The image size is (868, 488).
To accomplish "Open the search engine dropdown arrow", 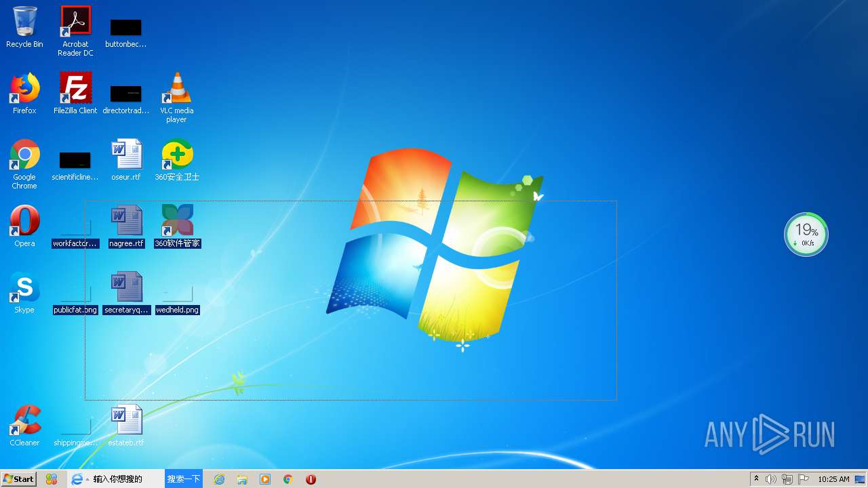I will pyautogui.click(x=87, y=479).
